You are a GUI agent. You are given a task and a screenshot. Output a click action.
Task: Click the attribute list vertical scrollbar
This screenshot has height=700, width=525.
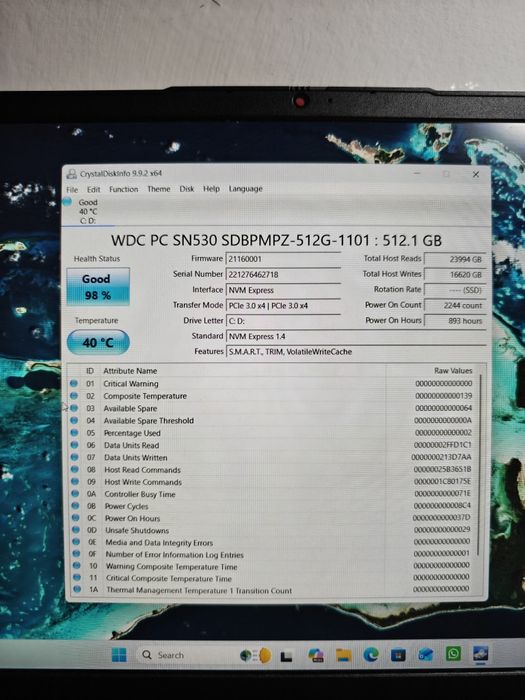coord(480,465)
